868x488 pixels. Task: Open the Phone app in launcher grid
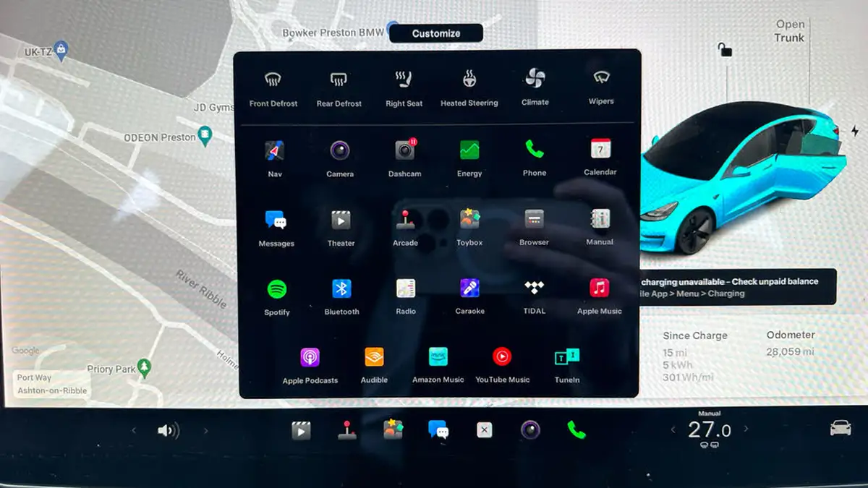pos(535,158)
